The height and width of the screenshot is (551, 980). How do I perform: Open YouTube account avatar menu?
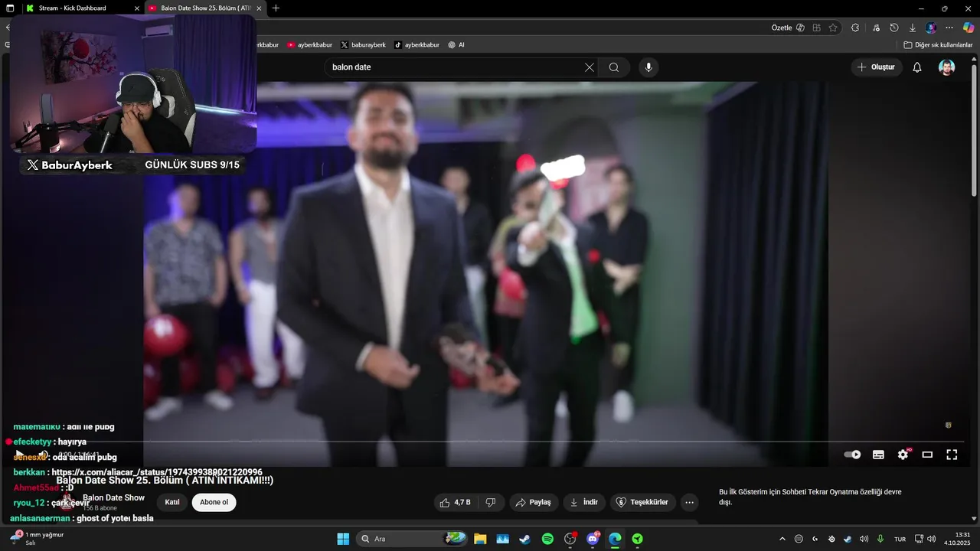tap(947, 67)
